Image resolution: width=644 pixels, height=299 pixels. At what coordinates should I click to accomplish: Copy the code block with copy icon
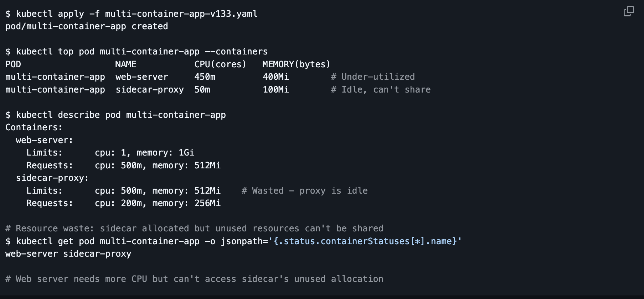[x=629, y=11]
